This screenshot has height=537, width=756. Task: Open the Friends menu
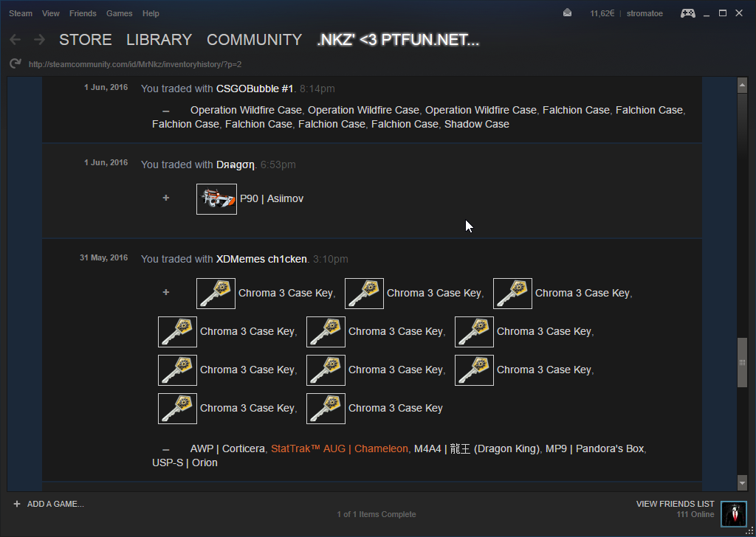(83, 13)
